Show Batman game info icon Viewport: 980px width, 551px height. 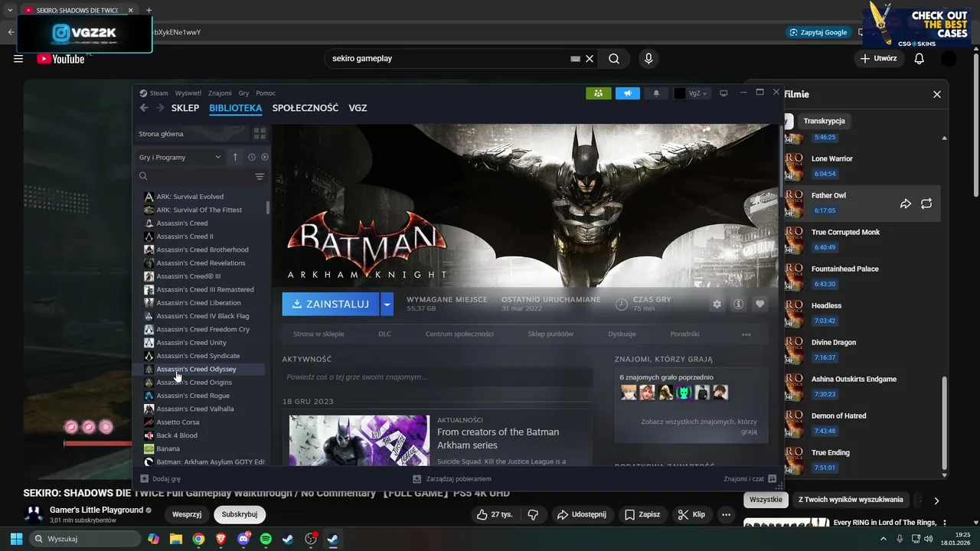click(738, 304)
